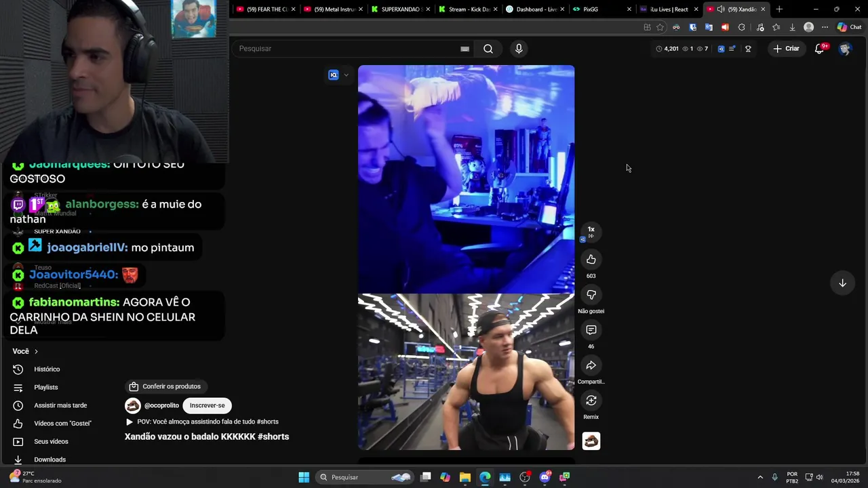Expand the IQ extension dropdown beside video
868x488 pixels.
pyautogui.click(x=346, y=75)
